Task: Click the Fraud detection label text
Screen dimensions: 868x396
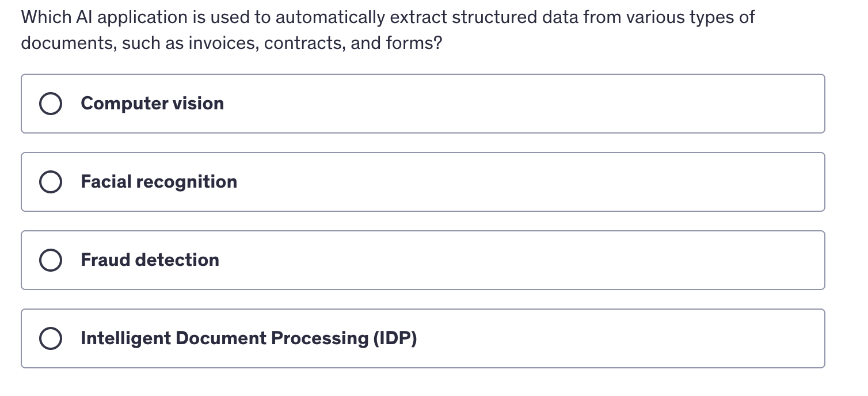Action: click(150, 260)
